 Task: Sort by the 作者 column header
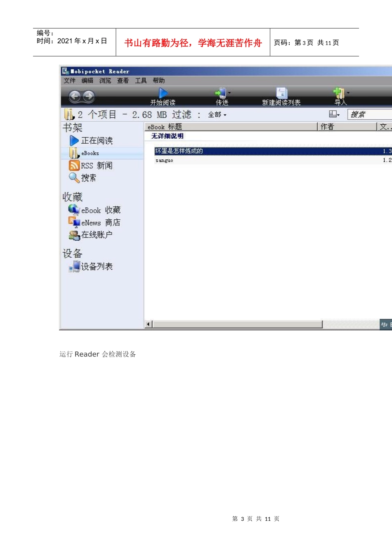(347, 127)
